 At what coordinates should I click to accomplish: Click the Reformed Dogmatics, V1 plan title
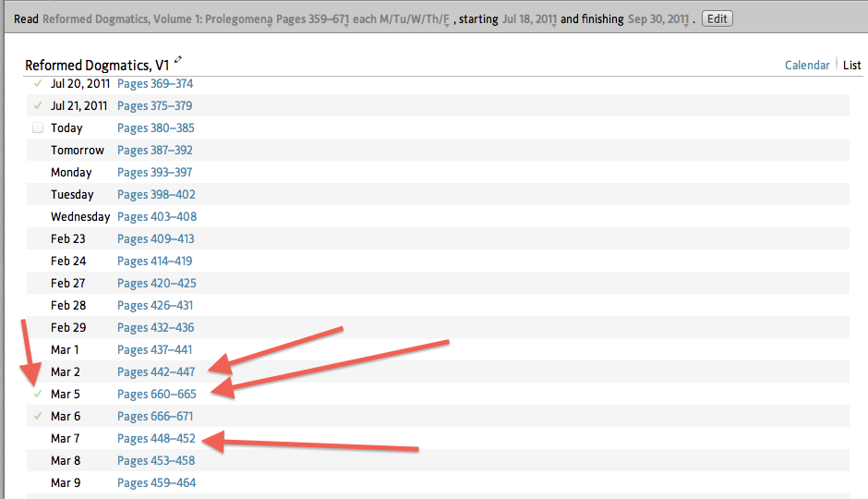click(97, 66)
